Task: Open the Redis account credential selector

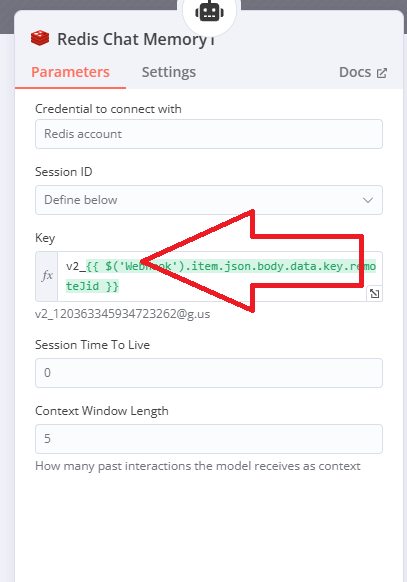Action: 209,134
